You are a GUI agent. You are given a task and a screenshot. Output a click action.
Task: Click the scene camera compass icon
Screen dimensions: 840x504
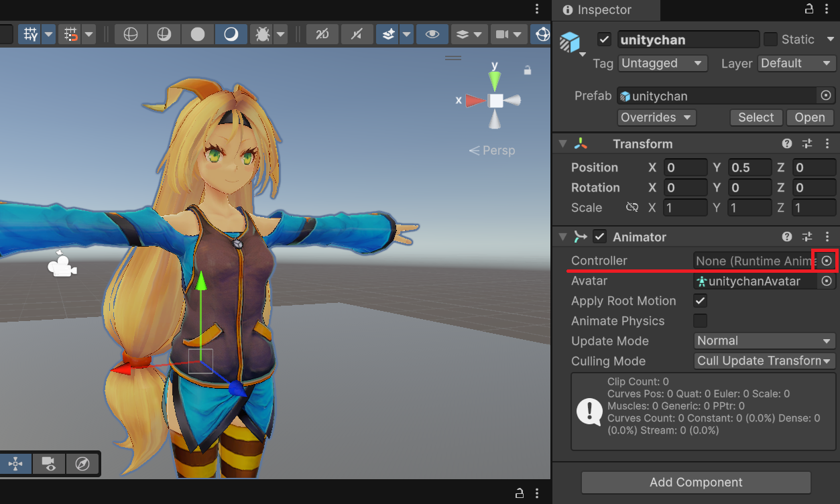82,464
